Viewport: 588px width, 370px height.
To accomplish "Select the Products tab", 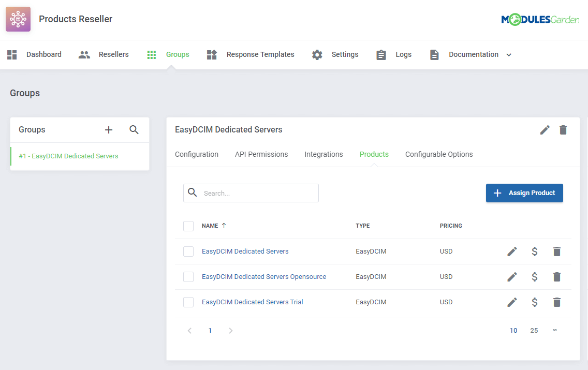I will click(374, 154).
